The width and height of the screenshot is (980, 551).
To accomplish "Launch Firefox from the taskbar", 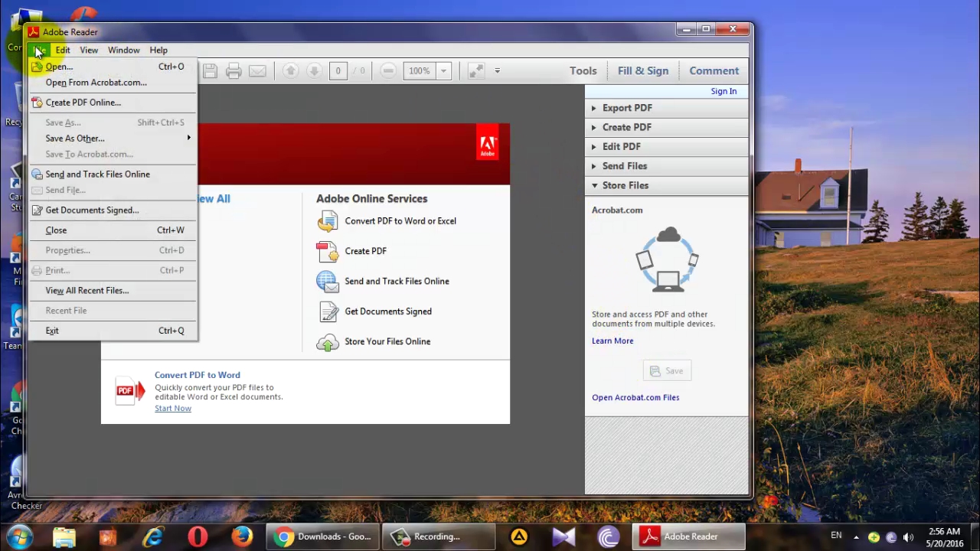I will pyautogui.click(x=242, y=536).
